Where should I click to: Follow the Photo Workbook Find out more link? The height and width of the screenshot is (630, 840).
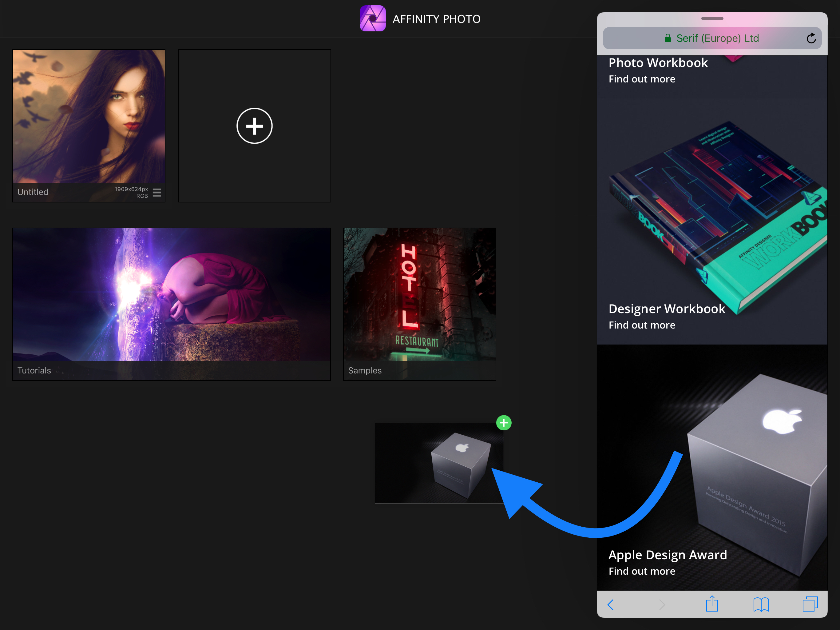[x=642, y=79]
